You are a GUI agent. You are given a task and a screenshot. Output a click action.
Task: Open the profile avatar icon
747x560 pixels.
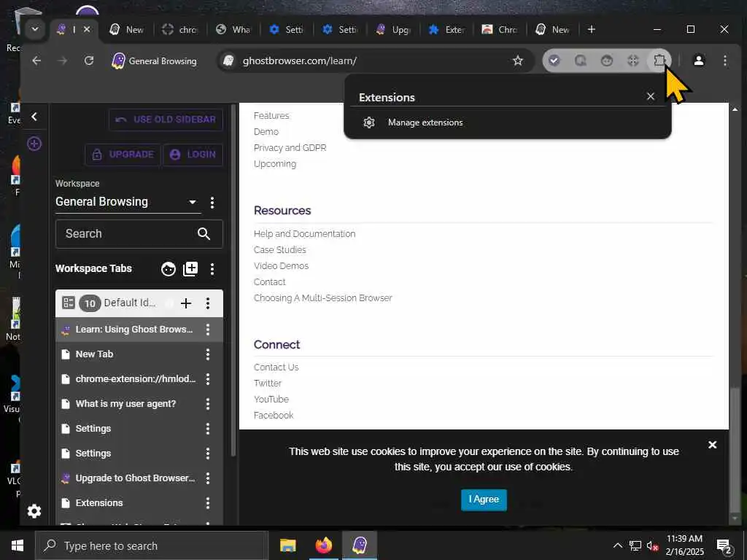(698, 61)
